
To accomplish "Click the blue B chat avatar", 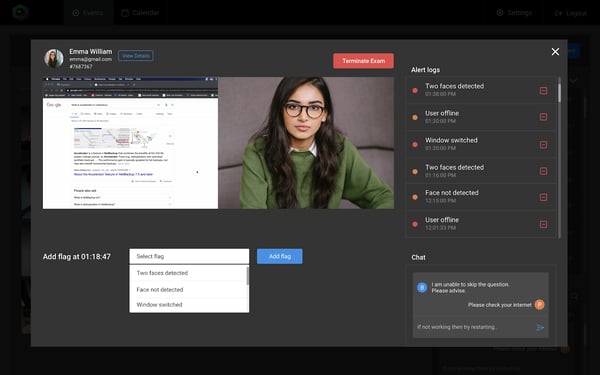I will [422, 287].
